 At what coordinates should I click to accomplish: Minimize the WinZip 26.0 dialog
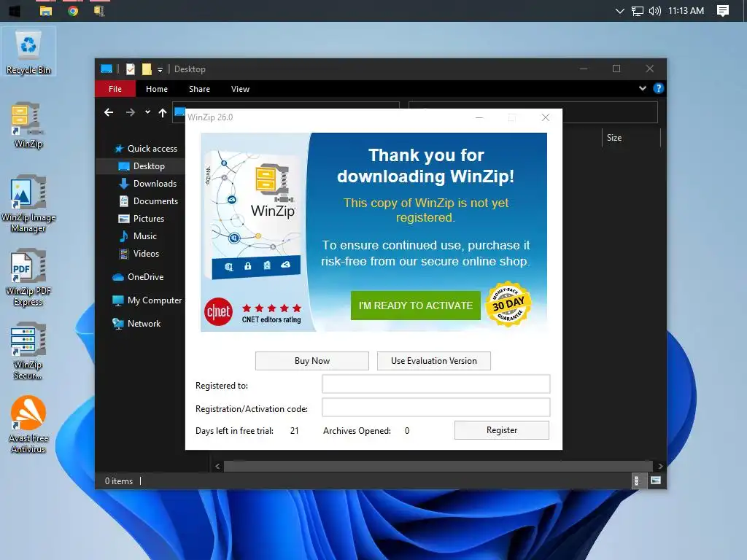(x=479, y=117)
